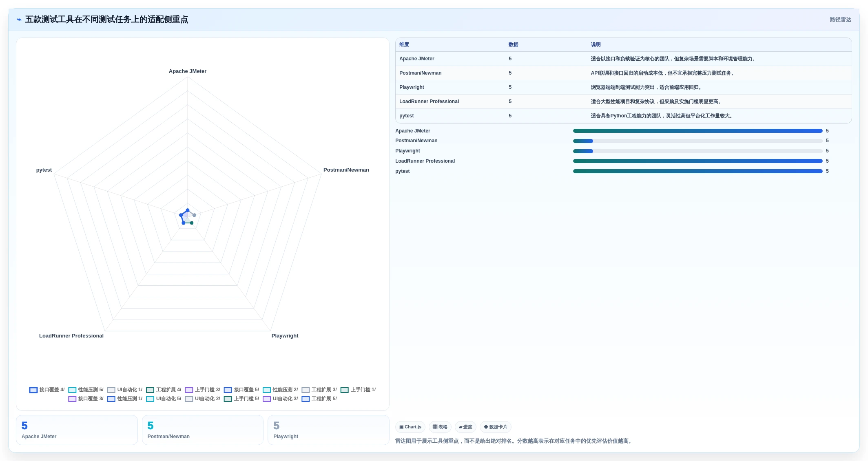Click the 维度 column header
Image resolution: width=868 pixels, height=461 pixels.
point(404,44)
